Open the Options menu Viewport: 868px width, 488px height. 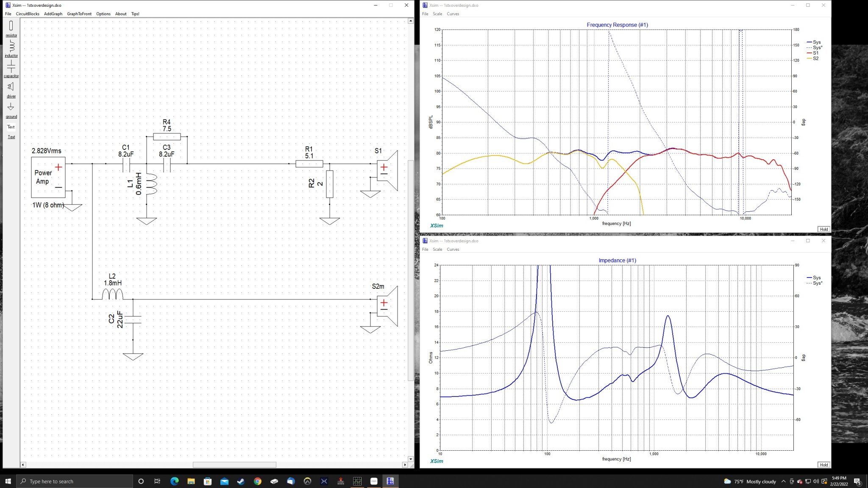point(103,14)
